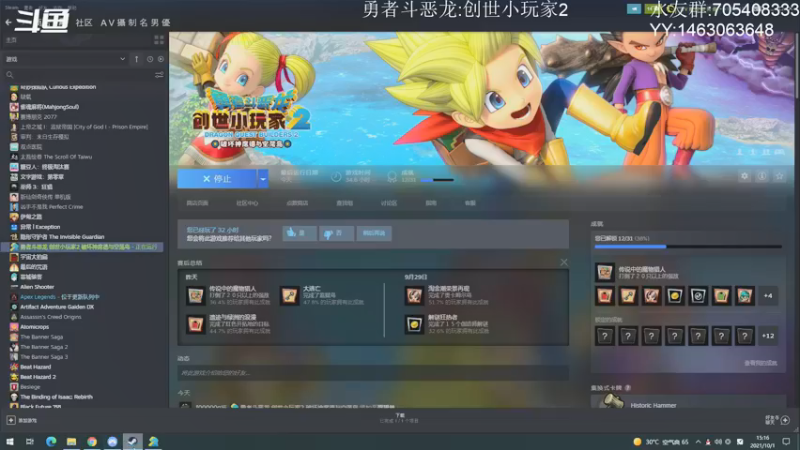Viewport: 800px width, 450px height.
Task: Click the activity status input field
Action: click(x=373, y=373)
